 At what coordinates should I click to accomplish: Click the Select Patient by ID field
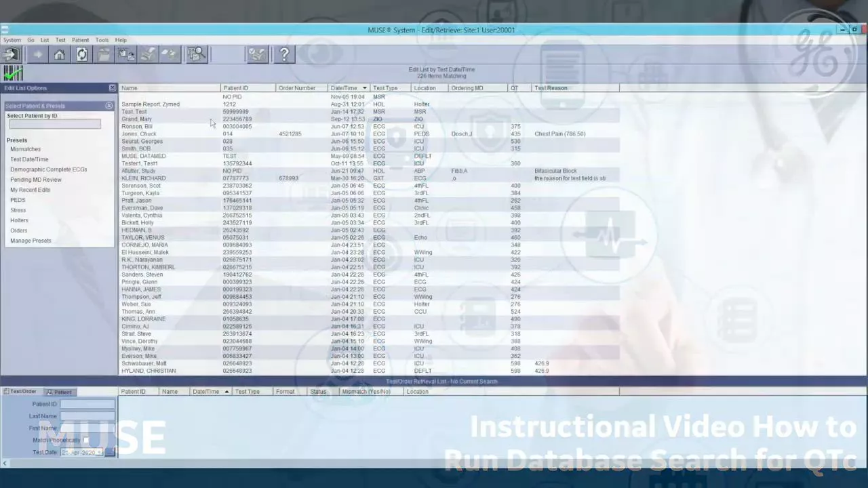point(55,124)
